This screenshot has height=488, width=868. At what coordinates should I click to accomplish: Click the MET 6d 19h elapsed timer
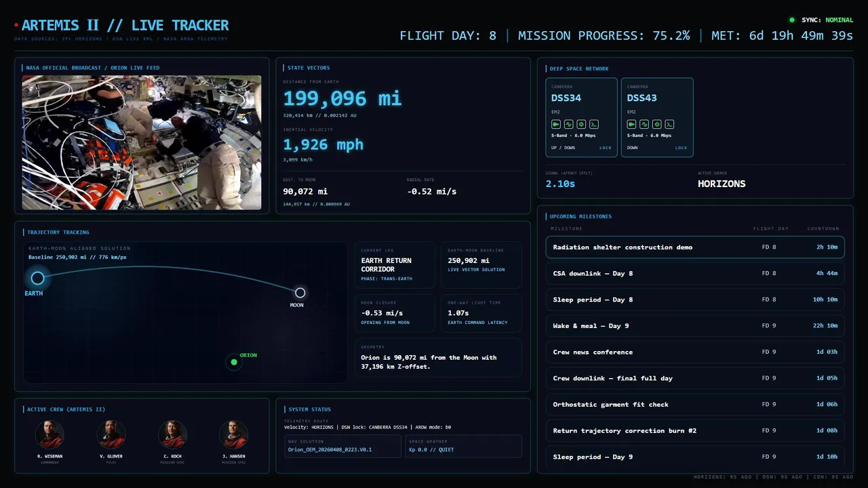[782, 36]
